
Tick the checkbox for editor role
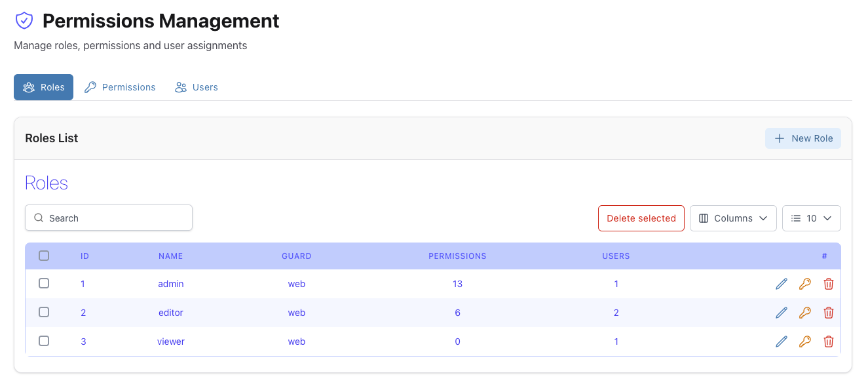point(44,312)
